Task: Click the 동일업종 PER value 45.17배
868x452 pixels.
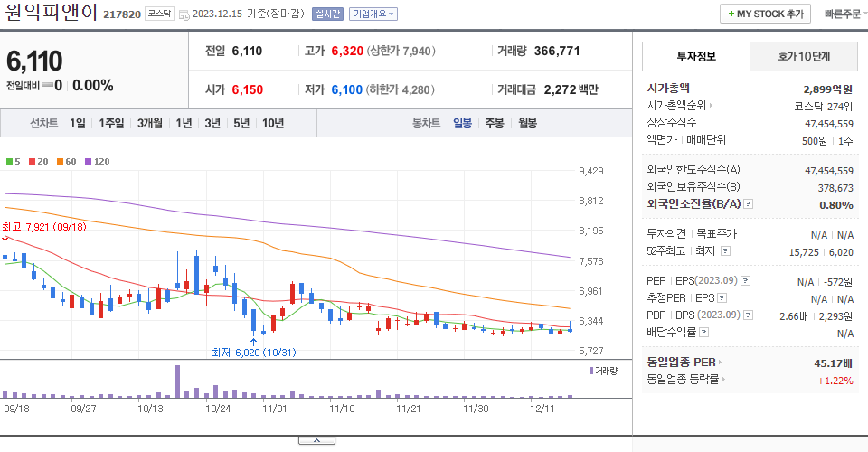Action: pyautogui.click(x=833, y=363)
